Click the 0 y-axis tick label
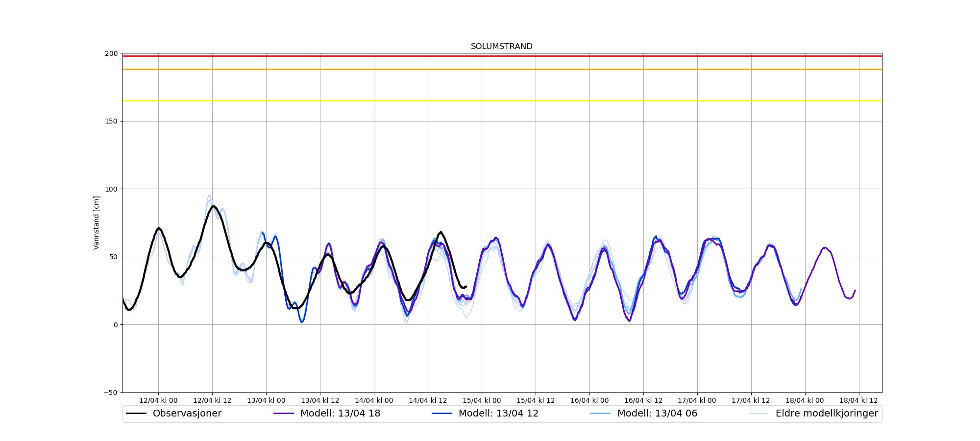Image resolution: width=980 pixels, height=441 pixels. tap(115, 325)
